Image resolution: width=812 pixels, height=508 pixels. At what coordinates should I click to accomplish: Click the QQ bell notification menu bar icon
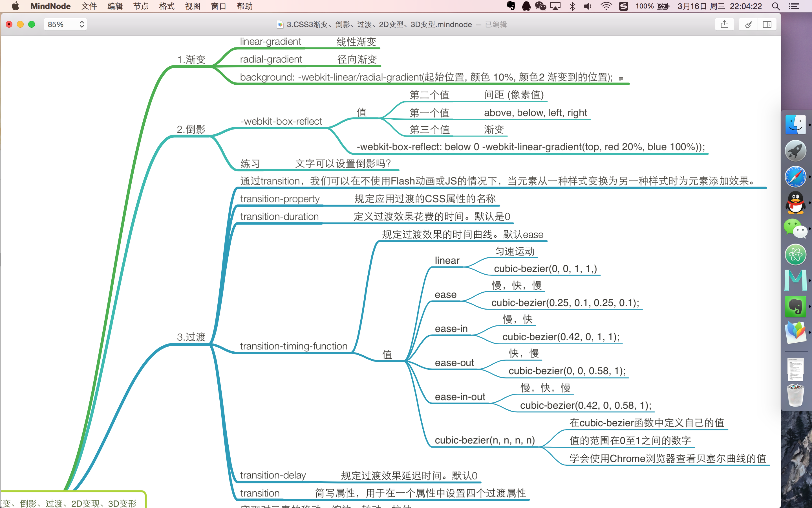click(526, 6)
